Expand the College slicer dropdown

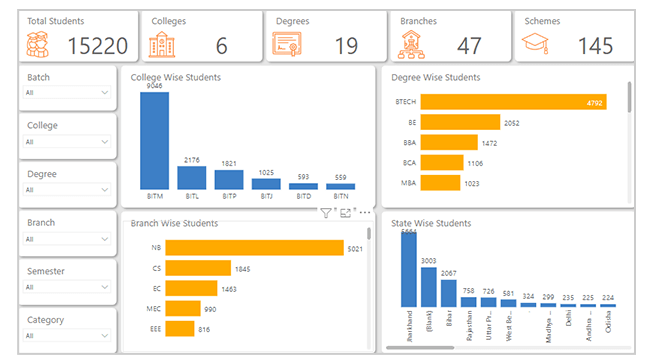point(66,142)
